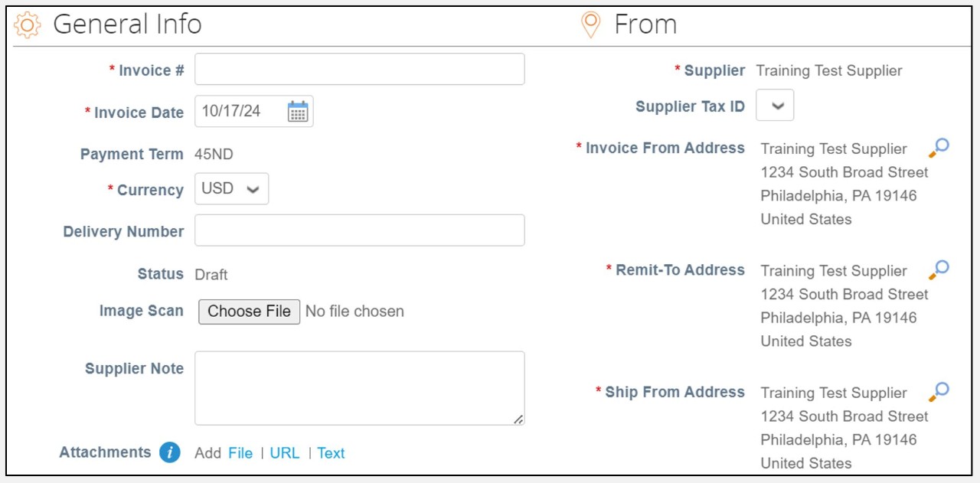Add a File attachment link
This screenshot has width=980, height=483.
click(240, 453)
